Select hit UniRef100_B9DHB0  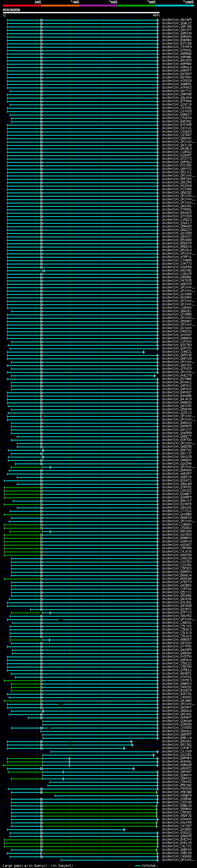[177, 40]
